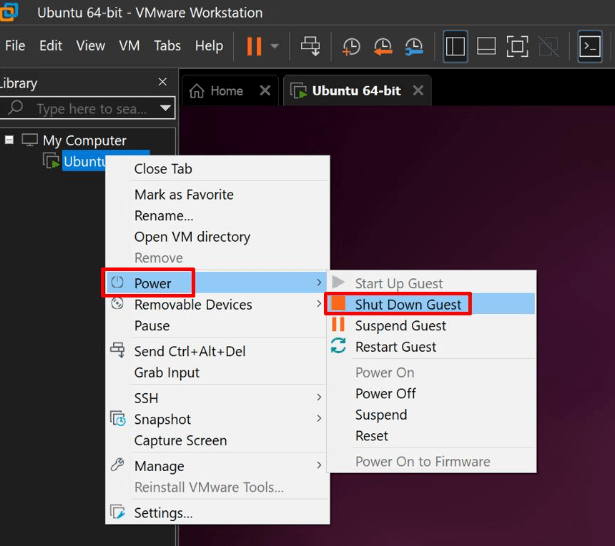This screenshot has width=615, height=546.
Task: Choose Power Off in submenu
Action: [431, 393]
